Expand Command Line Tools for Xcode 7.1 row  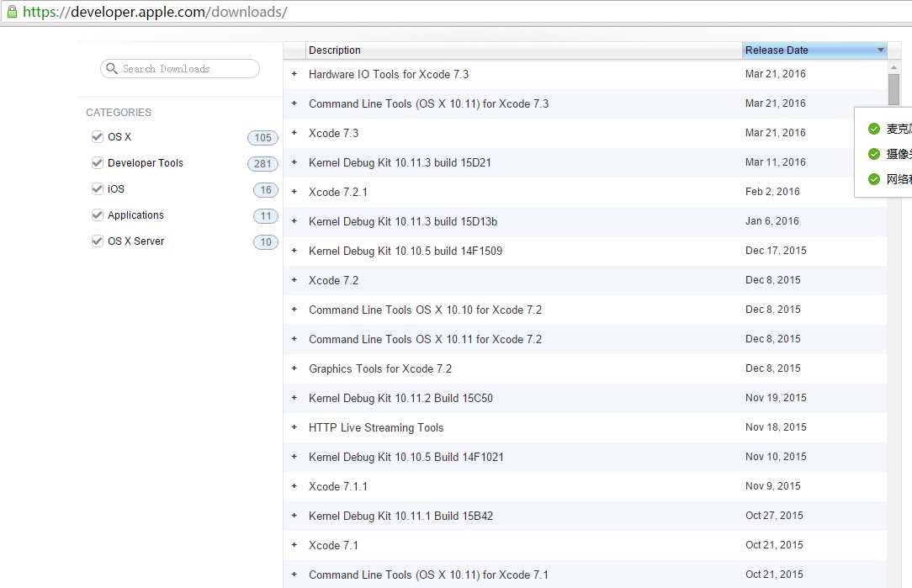coord(294,574)
